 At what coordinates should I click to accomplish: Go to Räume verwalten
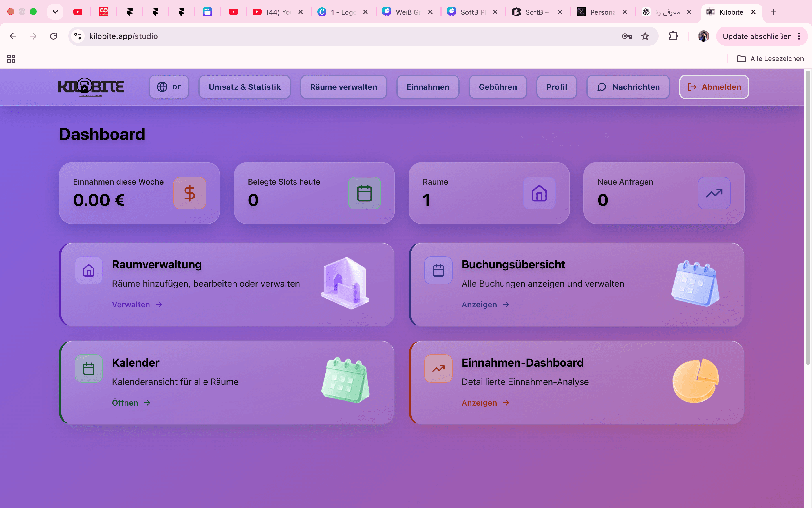click(344, 87)
